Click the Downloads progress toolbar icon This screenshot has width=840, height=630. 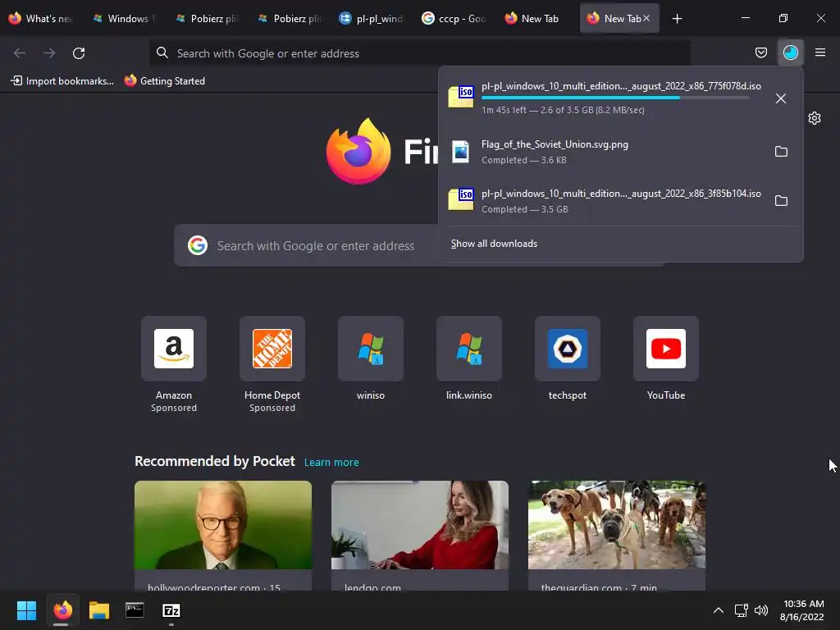click(x=790, y=52)
